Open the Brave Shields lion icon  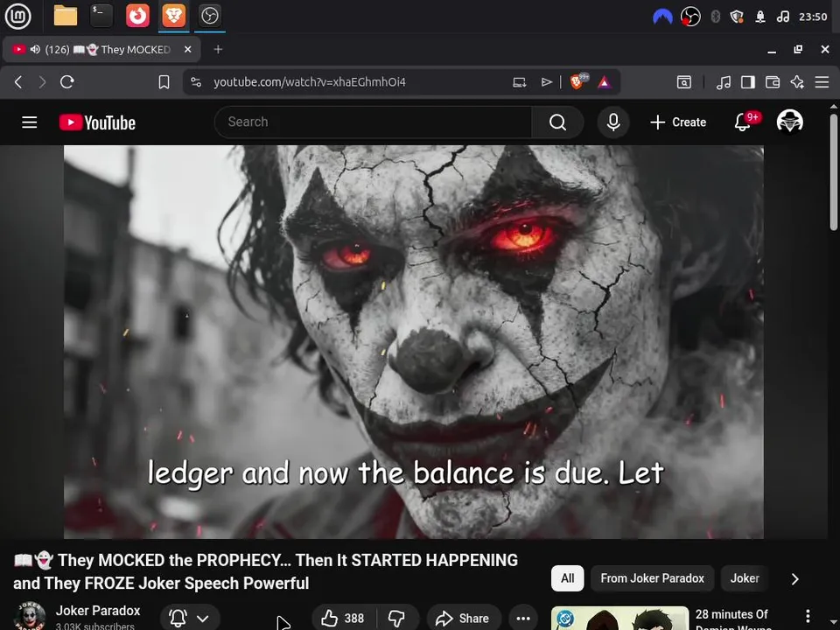point(578,81)
